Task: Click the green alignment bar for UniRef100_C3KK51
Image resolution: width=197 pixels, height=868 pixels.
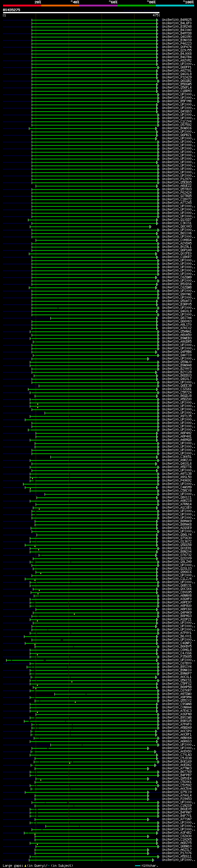Action: pyautogui.click(x=104, y=457)
